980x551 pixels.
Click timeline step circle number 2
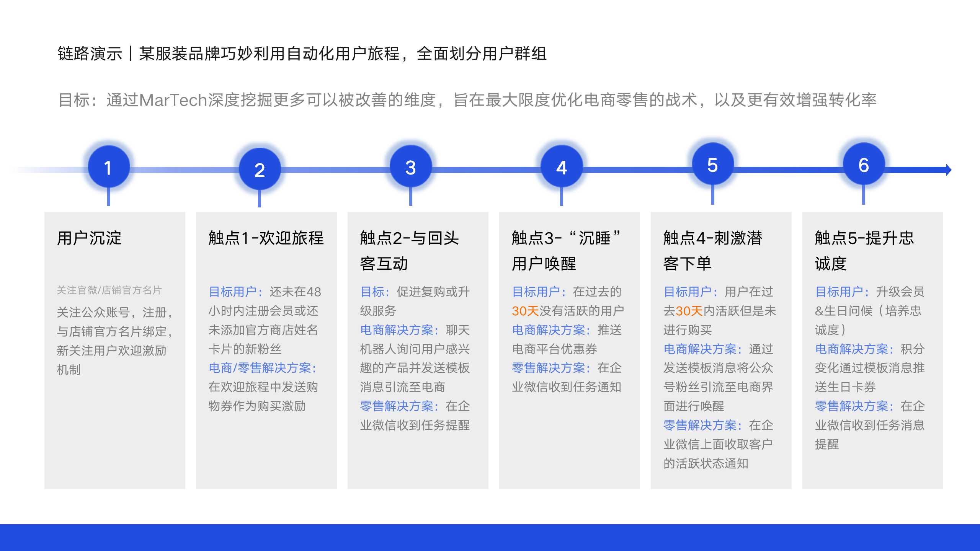point(260,169)
